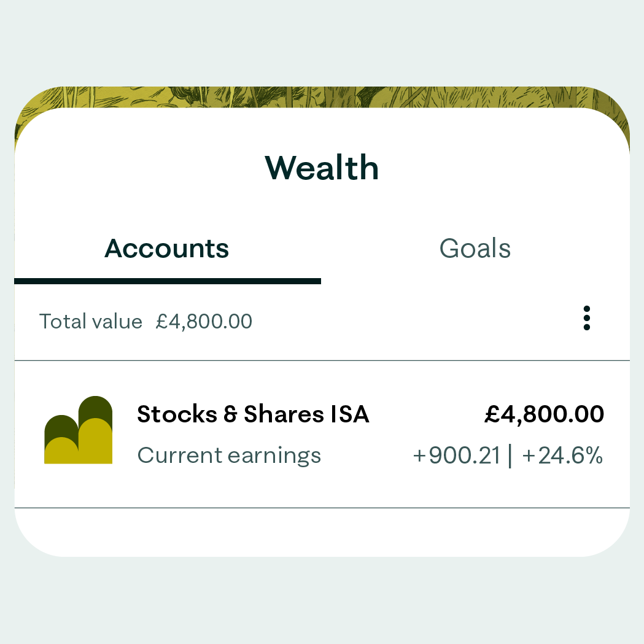This screenshot has height=644, width=644.
Task: Click the +24.6% percentage gain
Action: [x=562, y=456]
